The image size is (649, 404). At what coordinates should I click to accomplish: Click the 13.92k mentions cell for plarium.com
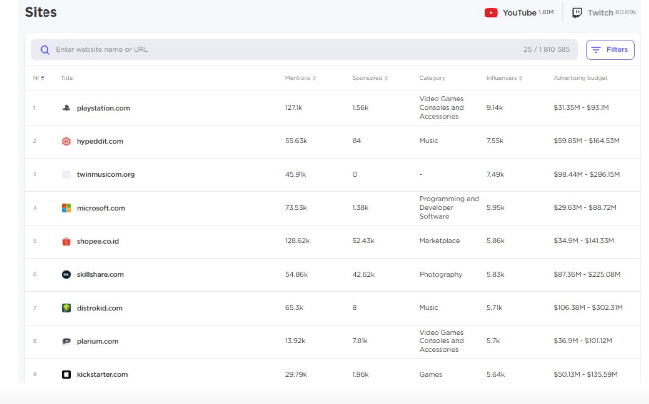pyautogui.click(x=295, y=341)
